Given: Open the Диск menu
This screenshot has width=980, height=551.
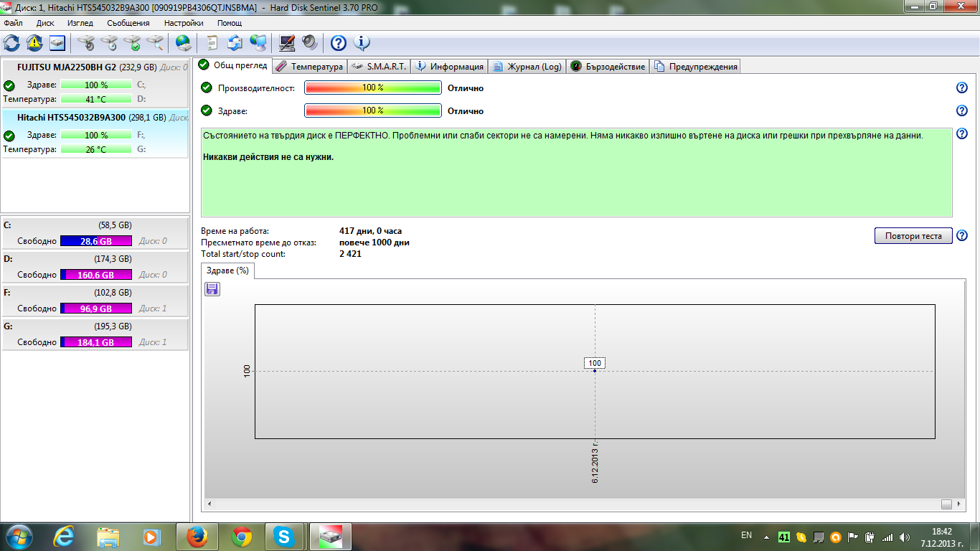Looking at the screenshot, I should click(x=45, y=23).
